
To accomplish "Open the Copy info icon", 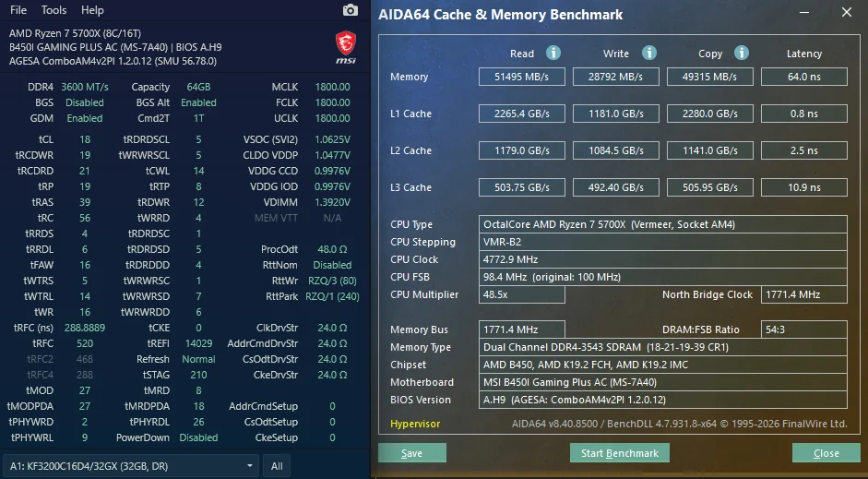I will [742, 53].
